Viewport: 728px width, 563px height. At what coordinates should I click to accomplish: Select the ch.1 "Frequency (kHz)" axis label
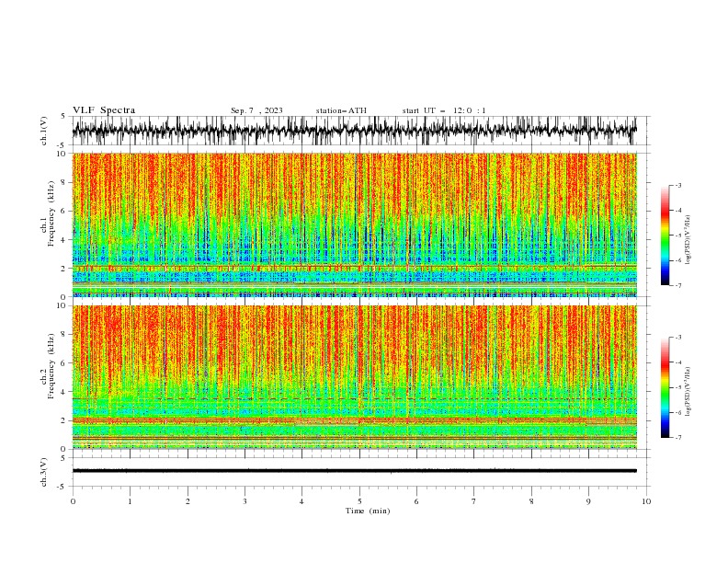tap(51, 213)
